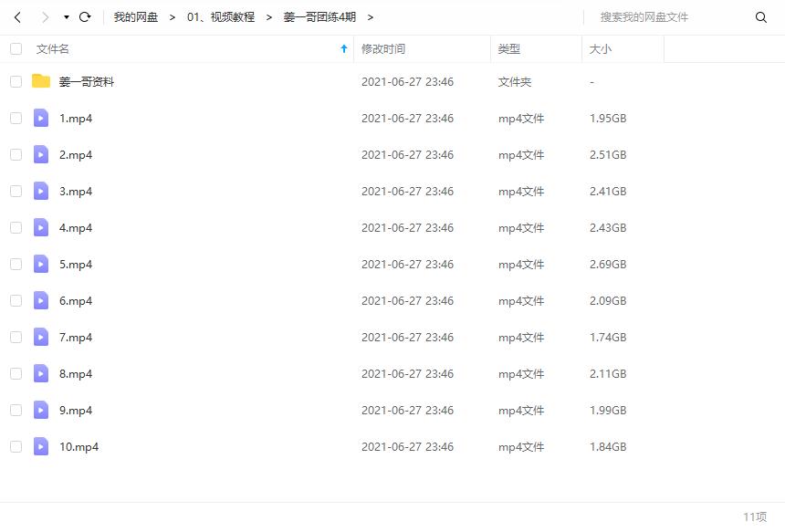Image resolution: width=785 pixels, height=532 pixels.
Task: Click the 1.95GB size value
Action: [608, 118]
